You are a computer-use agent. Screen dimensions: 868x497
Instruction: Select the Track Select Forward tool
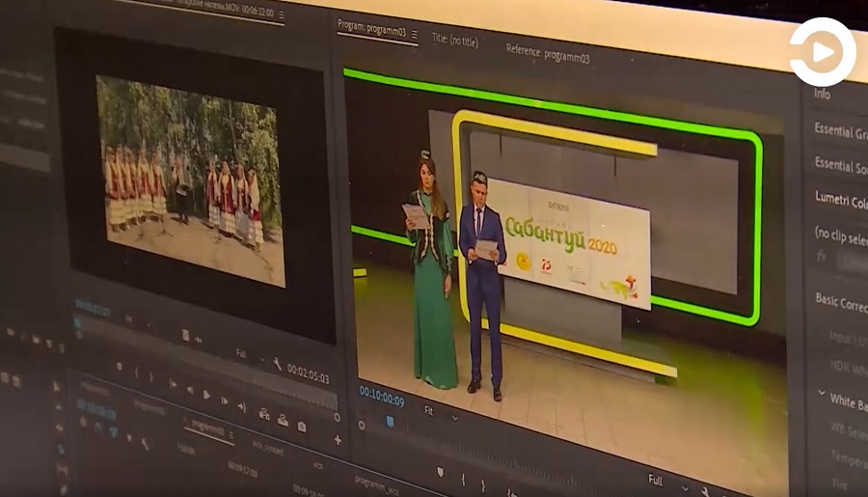pos(58,406)
